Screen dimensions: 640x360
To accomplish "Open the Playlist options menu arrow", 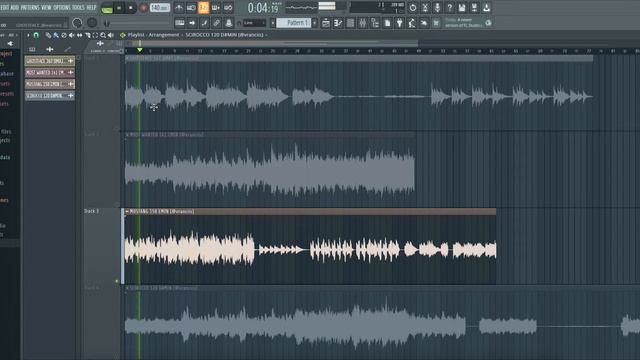I will (28, 36).
